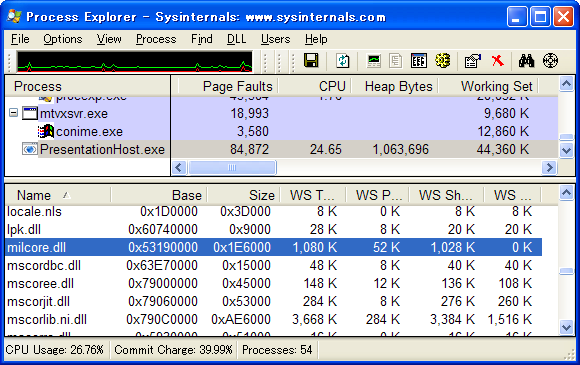Sort by WS P... column header
The width and height of the screenshot is (580, 365).
tap(377, 195)
